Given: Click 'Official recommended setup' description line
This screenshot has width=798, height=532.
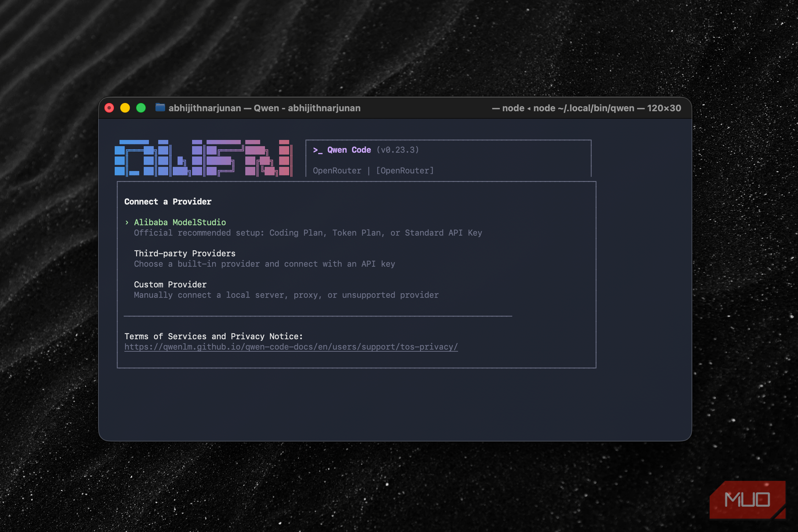Looking at the screenshot, I should coord(308,233).
